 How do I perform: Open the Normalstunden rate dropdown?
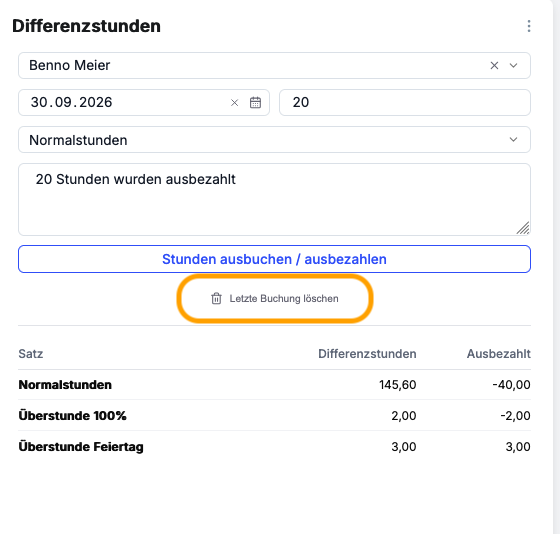pyautogui.click(x=274, y=140)
